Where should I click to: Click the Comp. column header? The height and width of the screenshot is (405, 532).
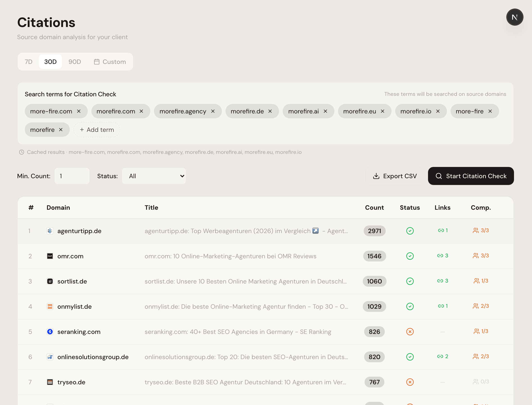pyautogui.click(x=481, y=207)
